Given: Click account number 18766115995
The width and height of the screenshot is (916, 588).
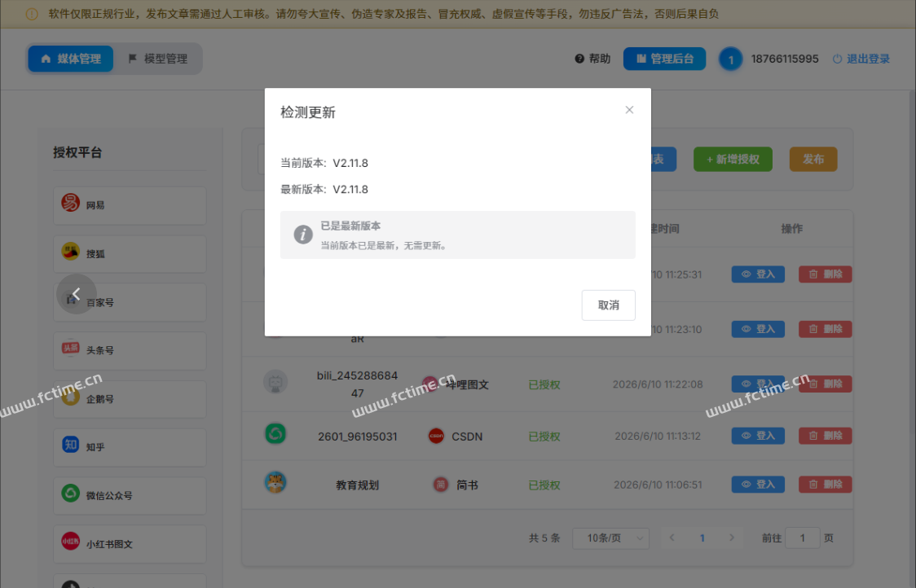Looking at the screenshot, I should (x=785, y=59).
